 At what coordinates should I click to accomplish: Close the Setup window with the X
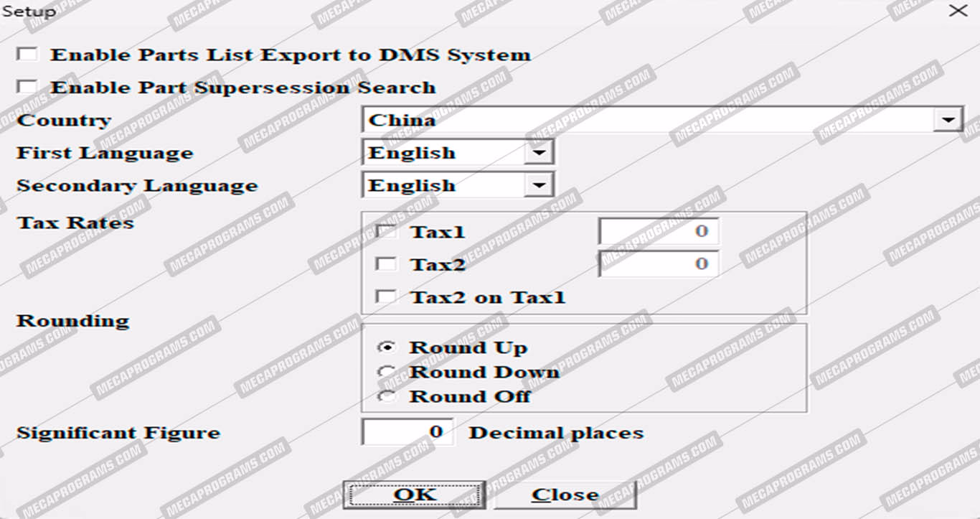point(958,11)
